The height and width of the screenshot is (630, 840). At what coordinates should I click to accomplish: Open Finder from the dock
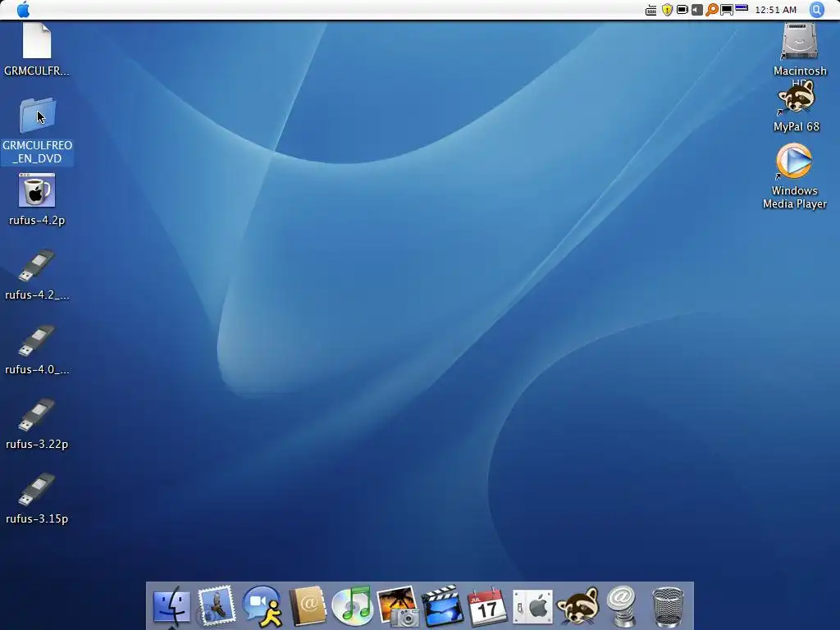(x=172, y=606)
